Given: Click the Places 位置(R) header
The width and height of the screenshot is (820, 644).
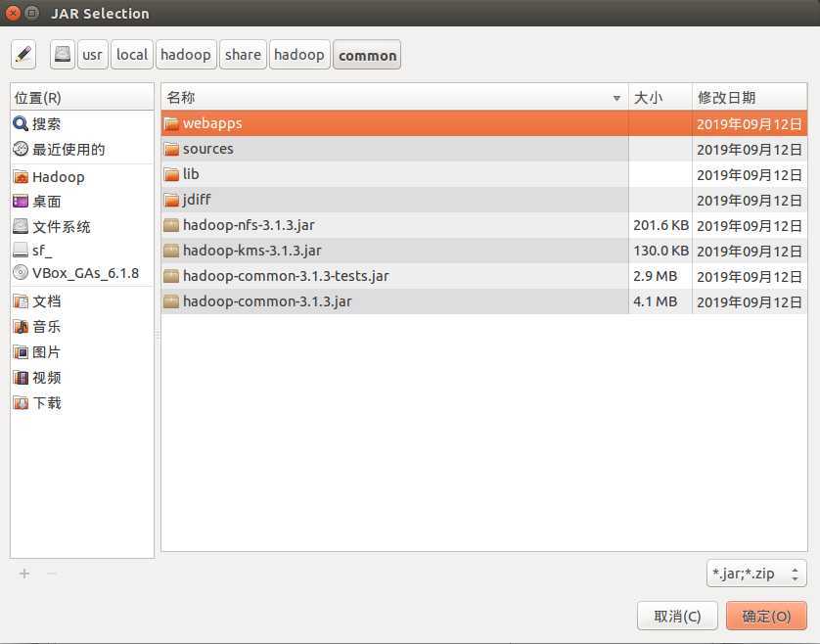Looking at the screenshot, I should click(82, 97).
